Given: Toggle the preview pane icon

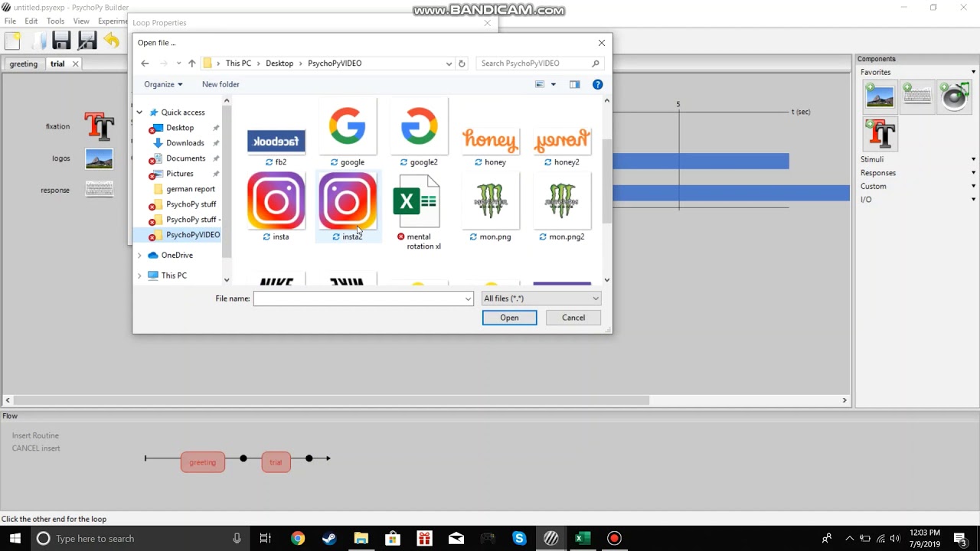Looking at the screenshot, I should click(x=575, y=84).
